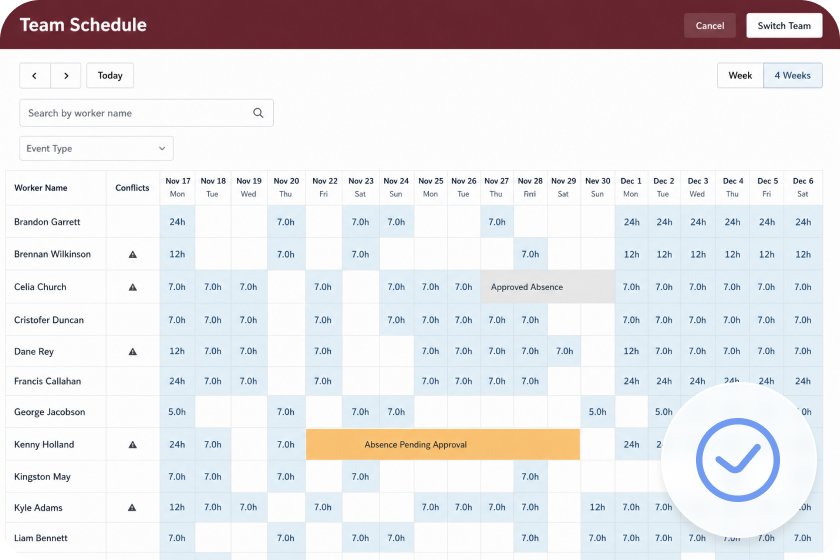Focus the Search by worker name field
Screen dimensions: 840x560
(146, 113)
